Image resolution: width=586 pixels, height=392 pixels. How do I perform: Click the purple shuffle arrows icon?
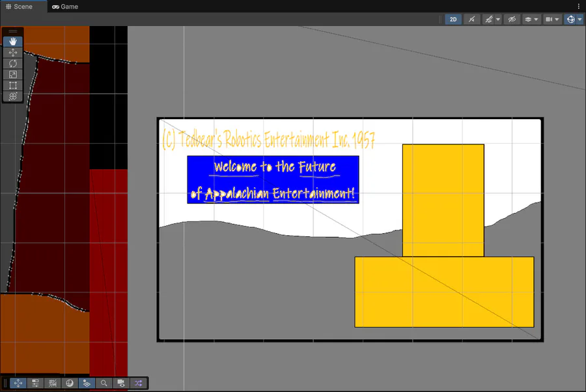click(x=138, y=383)
